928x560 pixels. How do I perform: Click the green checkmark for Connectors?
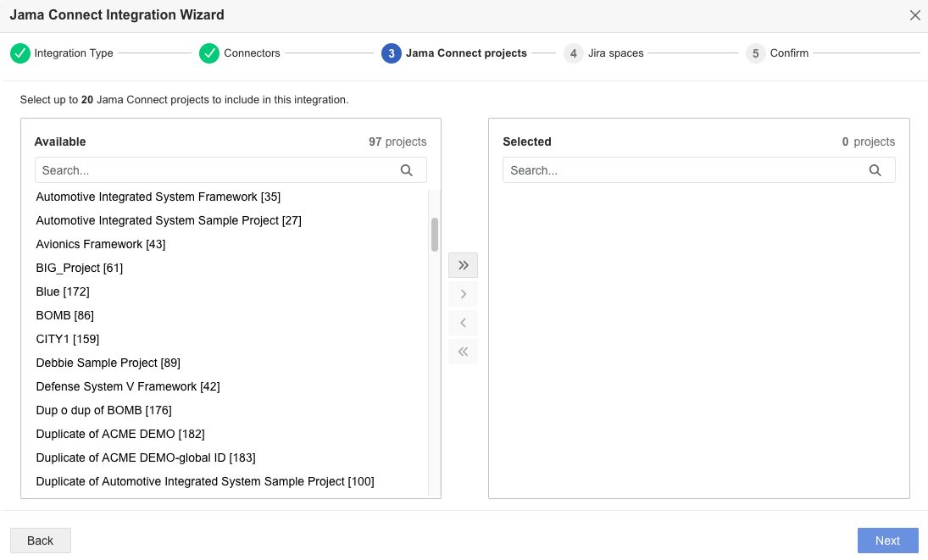(x=209, y=53)
